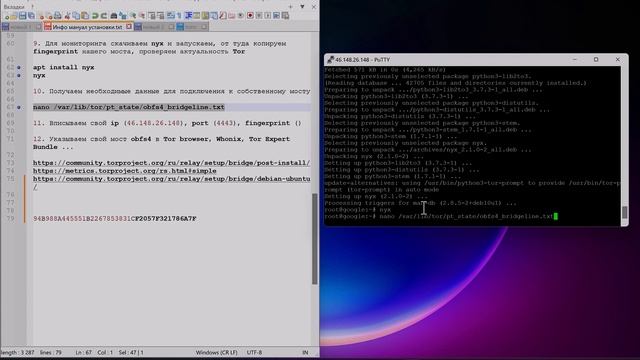The height and width of the screenshot is (360, 640).
Task: Click the save recorded macro icon
Action: click(285, 16)
